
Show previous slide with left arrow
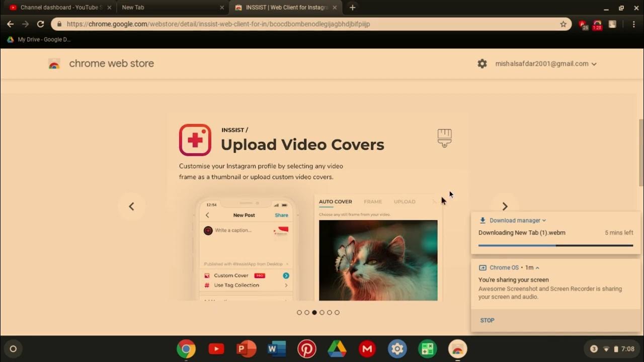click(x=131, y=206)
